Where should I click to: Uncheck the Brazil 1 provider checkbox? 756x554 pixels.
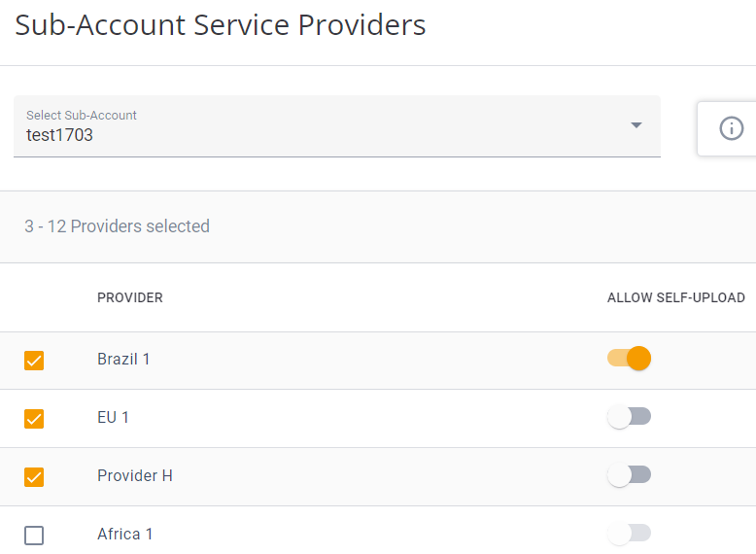tap(34, 361)
